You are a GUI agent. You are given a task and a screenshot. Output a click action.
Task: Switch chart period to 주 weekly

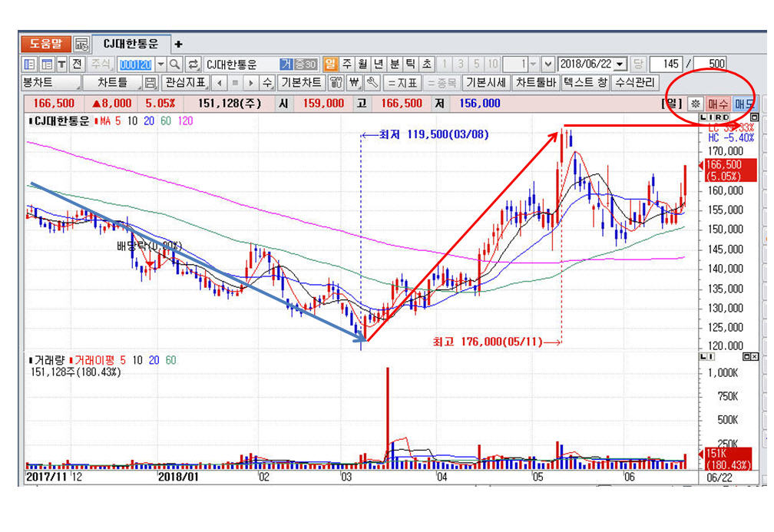pyautogui.click(x=346, y=64)
